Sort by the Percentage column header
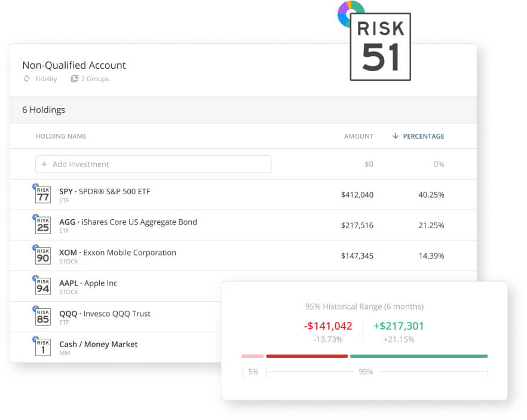The width and height of the screenshot is (527, 420). tap(424, 136)
